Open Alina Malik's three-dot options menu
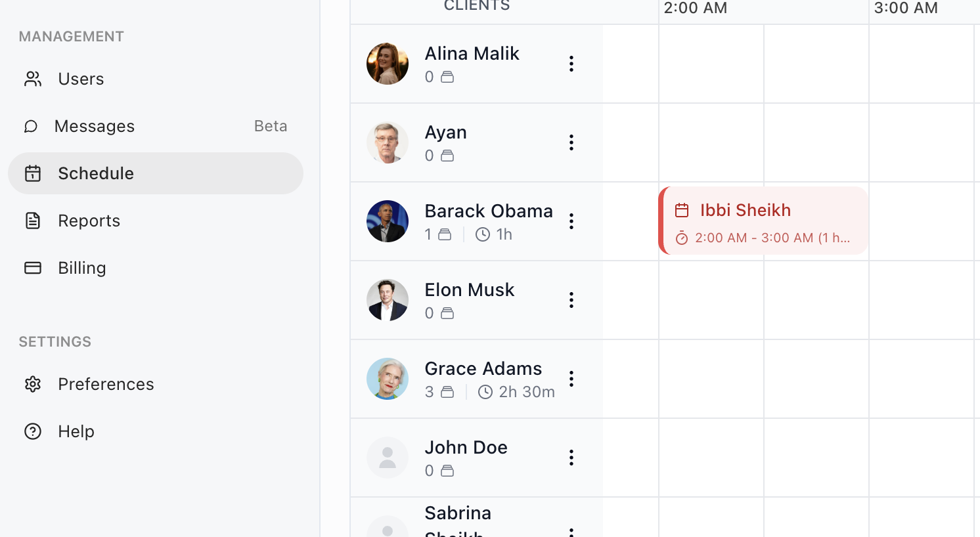This screenshot has height=537, width=980. tap(571, 64)
